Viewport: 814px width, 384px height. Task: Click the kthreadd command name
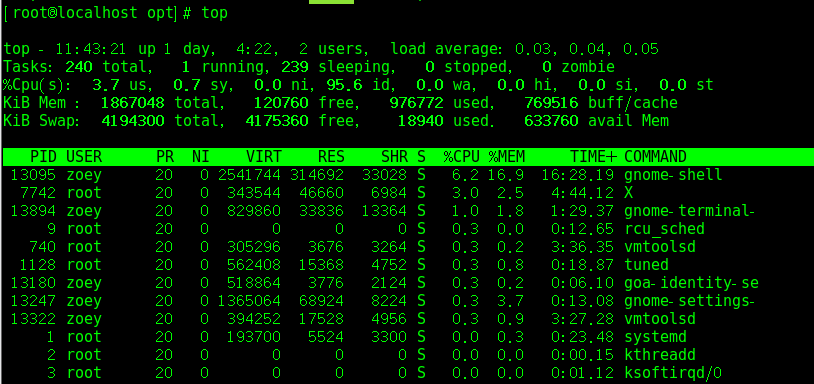coord(660,355)
